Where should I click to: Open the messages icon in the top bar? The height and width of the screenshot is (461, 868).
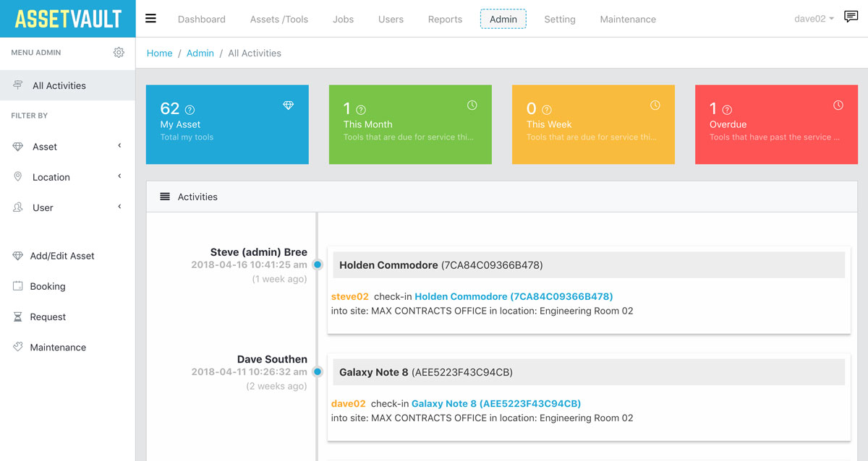click(851, 15)
